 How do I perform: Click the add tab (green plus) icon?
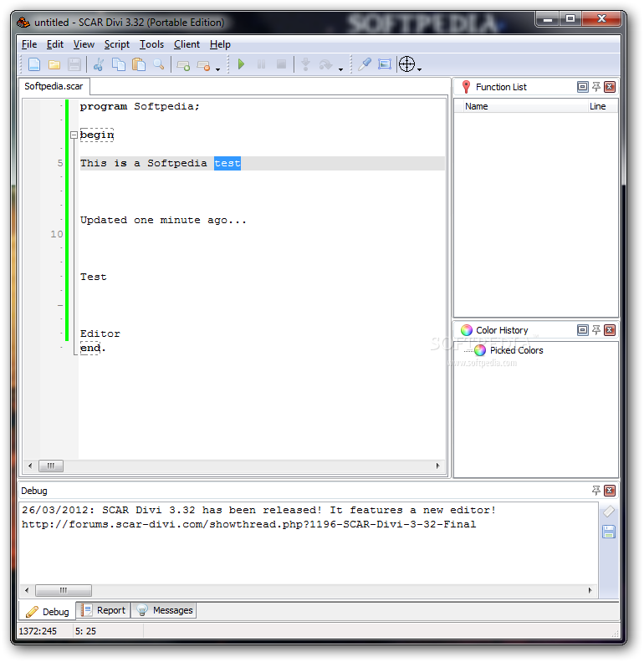183,65
